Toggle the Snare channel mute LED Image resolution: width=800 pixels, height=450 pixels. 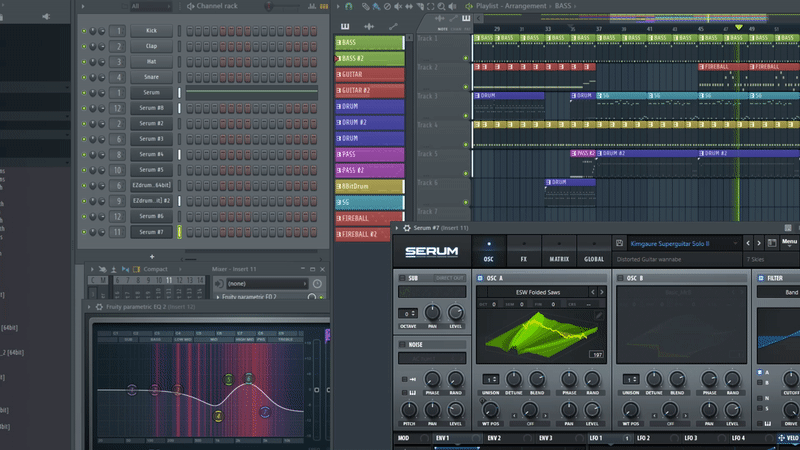[84, 78]
